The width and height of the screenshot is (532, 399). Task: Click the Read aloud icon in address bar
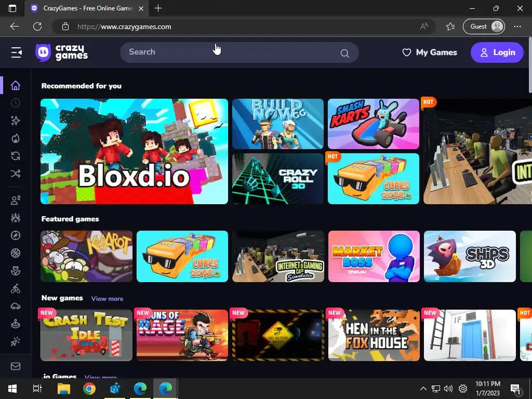pos(424,26)
